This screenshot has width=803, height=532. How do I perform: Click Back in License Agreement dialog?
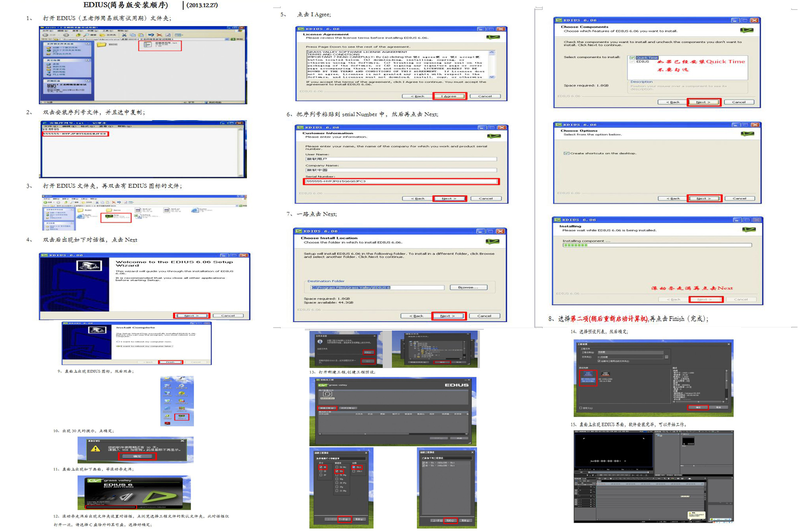(417, 96)
